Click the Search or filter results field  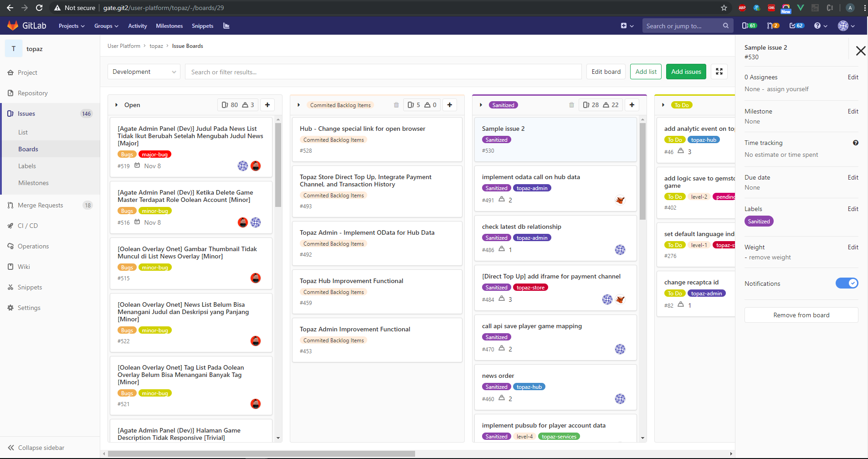(x=383, y=72)
